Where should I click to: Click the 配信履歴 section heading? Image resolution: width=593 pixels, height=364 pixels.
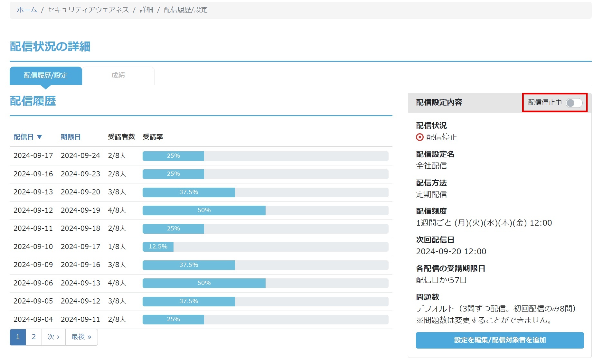33,101
